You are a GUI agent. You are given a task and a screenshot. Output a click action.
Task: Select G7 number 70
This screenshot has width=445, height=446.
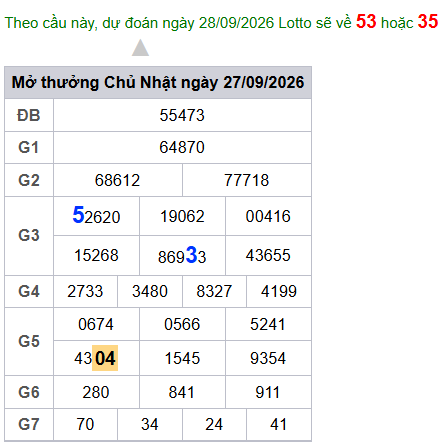pos(85,424)
